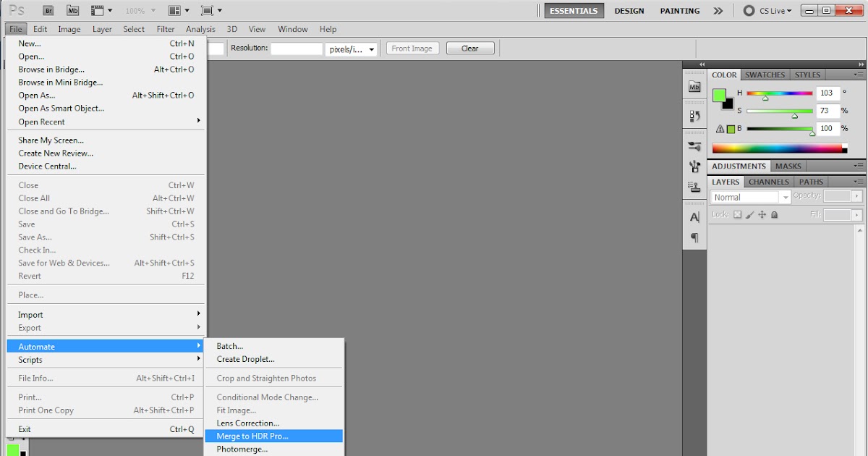Open the Image menu
The width and height of the screenshot is (868, 456).
(69, 29)
